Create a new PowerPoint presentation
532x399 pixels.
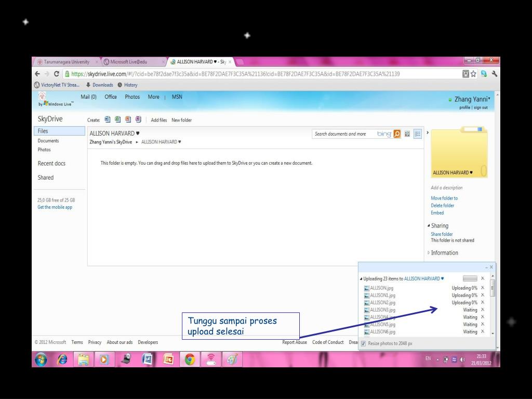(x=128, y=119)
